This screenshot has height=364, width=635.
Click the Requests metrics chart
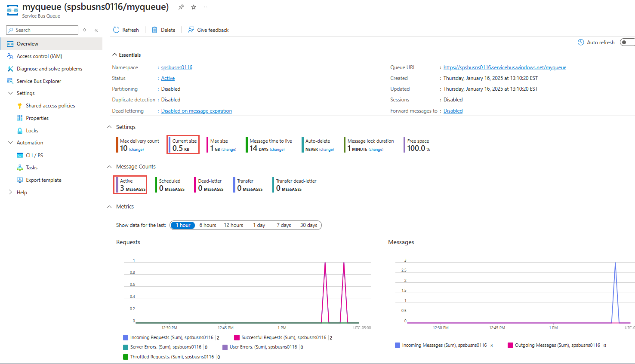(x=247, y=291)
